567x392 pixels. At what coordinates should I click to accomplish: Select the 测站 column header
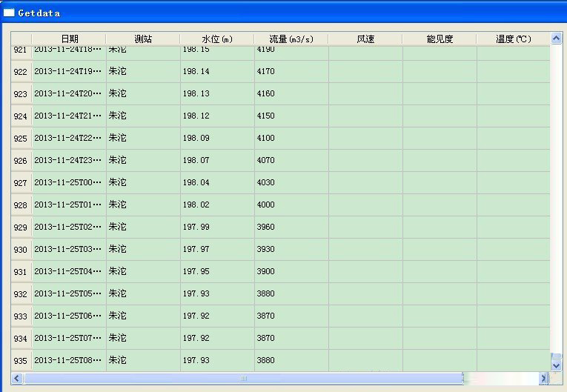pyautogui.click(x=143, y=39)
